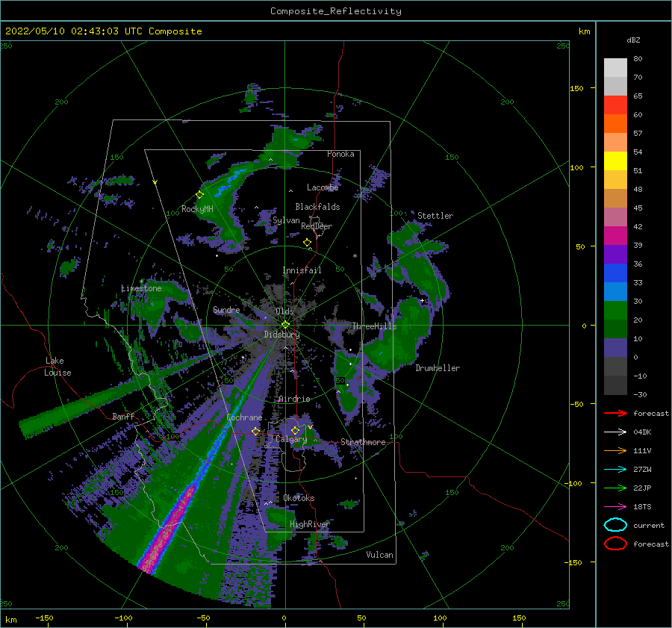672x628 pixels.
Task: Click the km label at top-right corner
Action: coord(584,31)
